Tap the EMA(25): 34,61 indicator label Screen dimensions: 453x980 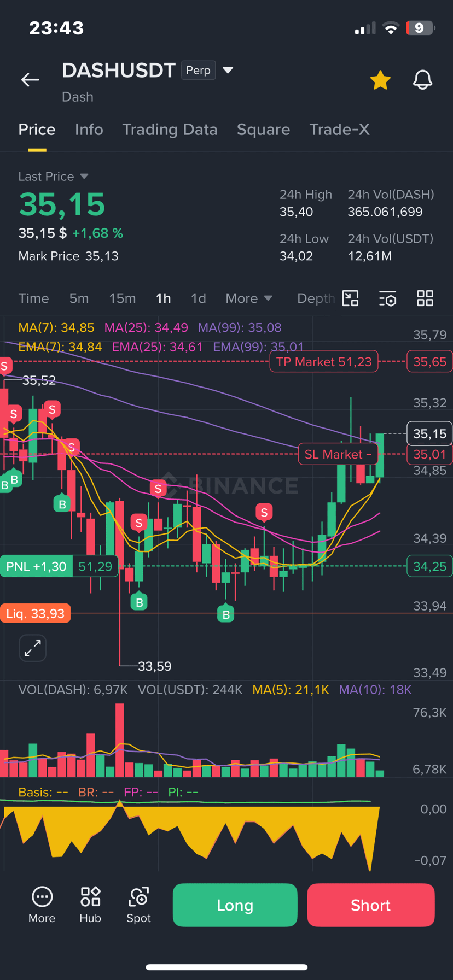pyautogui.click(x=158, y=347)
